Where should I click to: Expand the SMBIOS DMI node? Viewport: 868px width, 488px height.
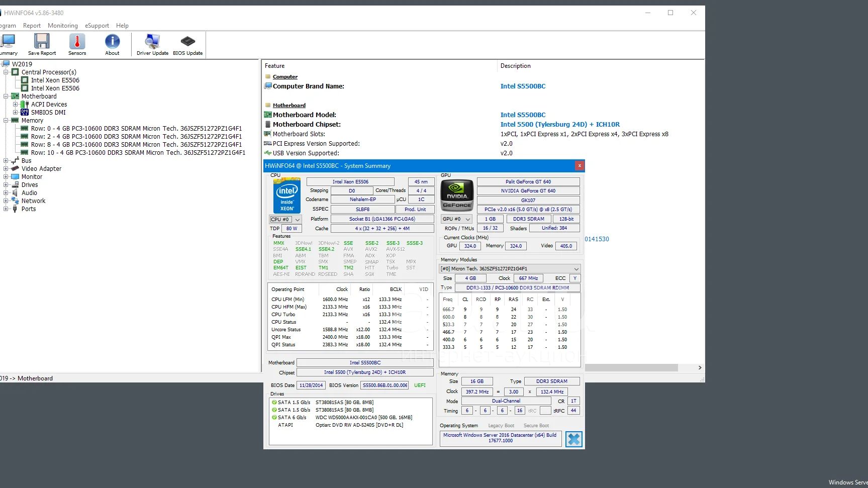15,112
